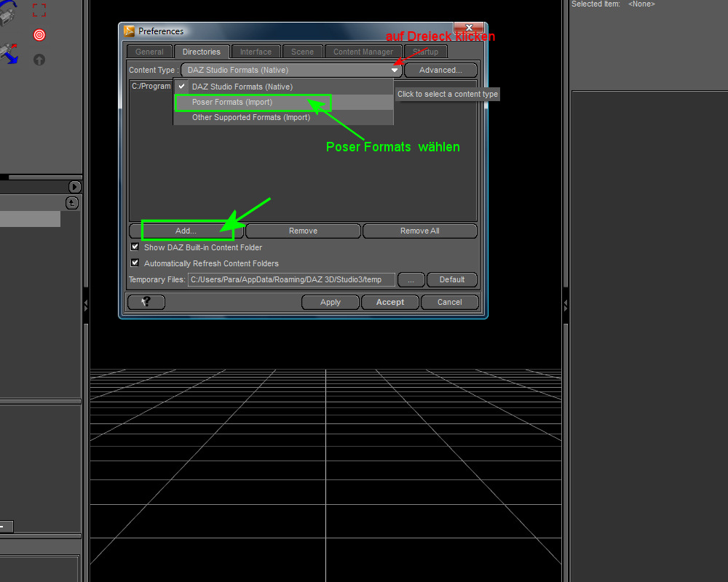Toggle Show DAZ Built-in Content Folder checkbox

(x=135, y=247)
